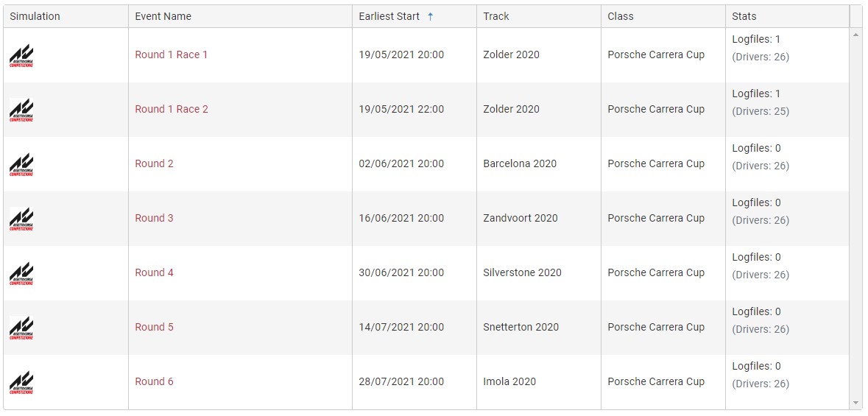Open the Round 6 event link
The height and width of the screenshot is (416, 868).
(155, 381)
